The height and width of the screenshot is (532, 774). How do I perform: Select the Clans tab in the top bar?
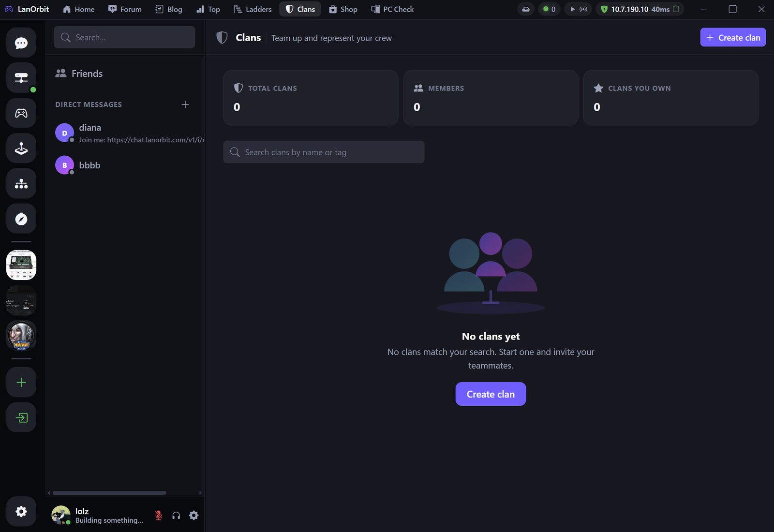pyautogui.click(x=300, y=9)
